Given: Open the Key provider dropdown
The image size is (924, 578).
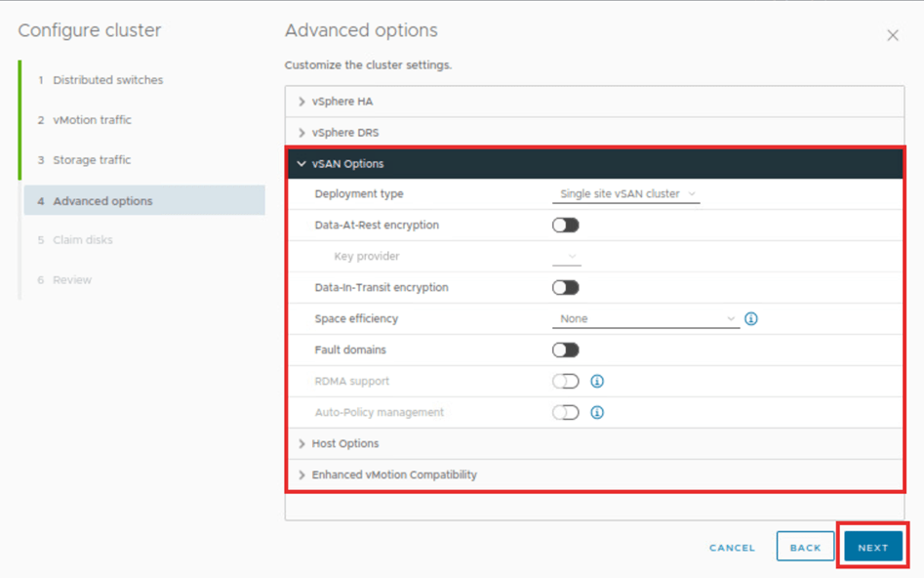Looking at the screenshot, I should 567,257.
